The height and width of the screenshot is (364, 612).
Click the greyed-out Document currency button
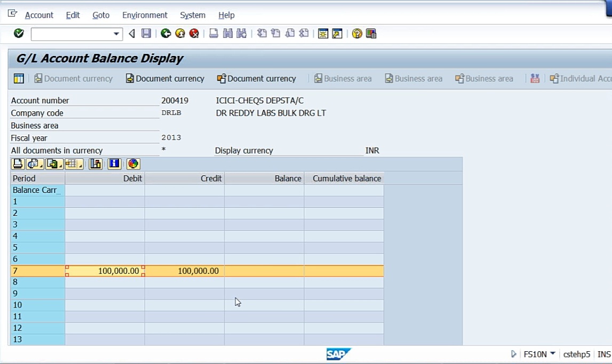[x=74, y=78]
